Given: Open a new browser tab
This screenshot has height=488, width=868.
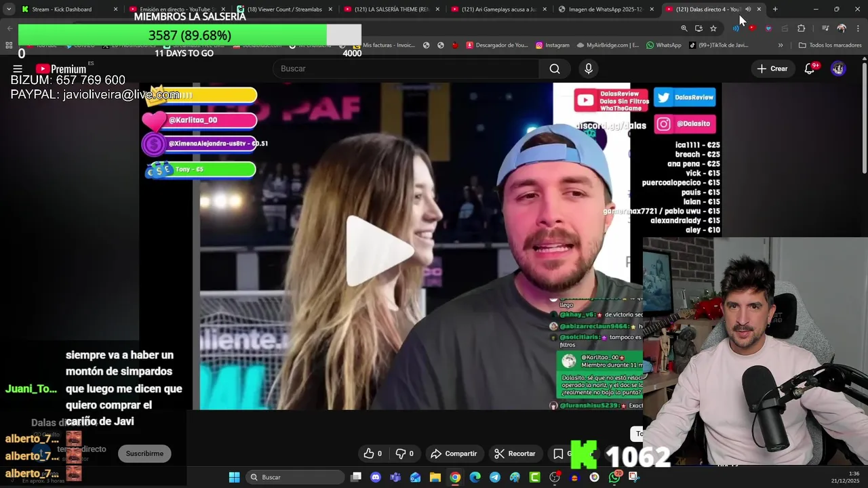Looking at the screenshot, I should [x=775, y=9].
